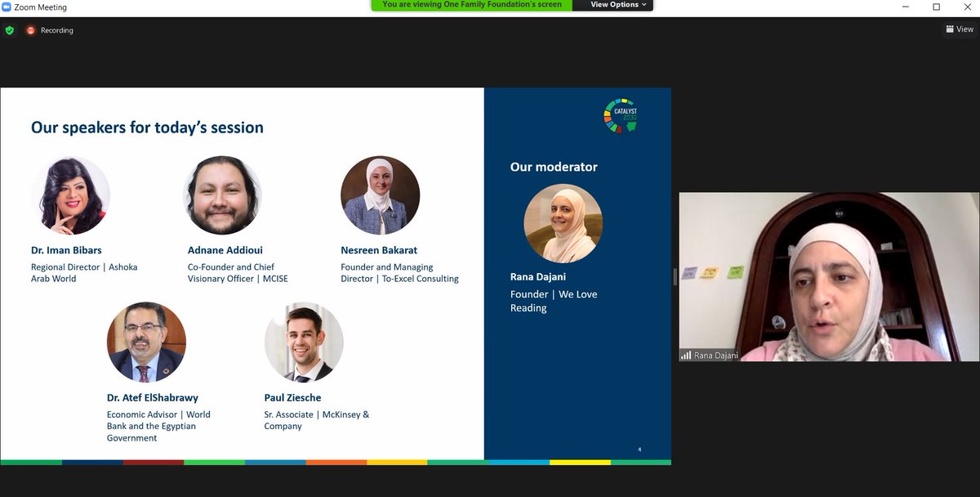The height and width of the screenshot is (497, 980).
Task: Maximize the Zoom Meeting window
Action: 936,7
